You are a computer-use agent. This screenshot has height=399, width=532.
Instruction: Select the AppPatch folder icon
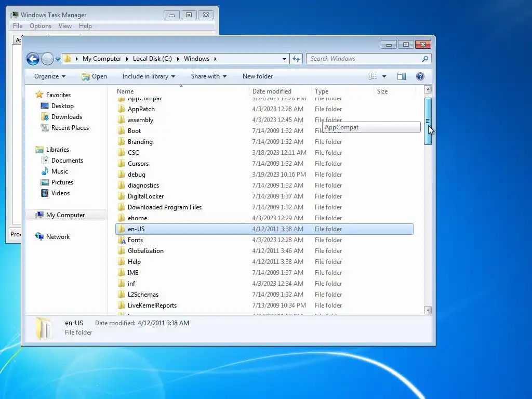click(x=121, y=109)
